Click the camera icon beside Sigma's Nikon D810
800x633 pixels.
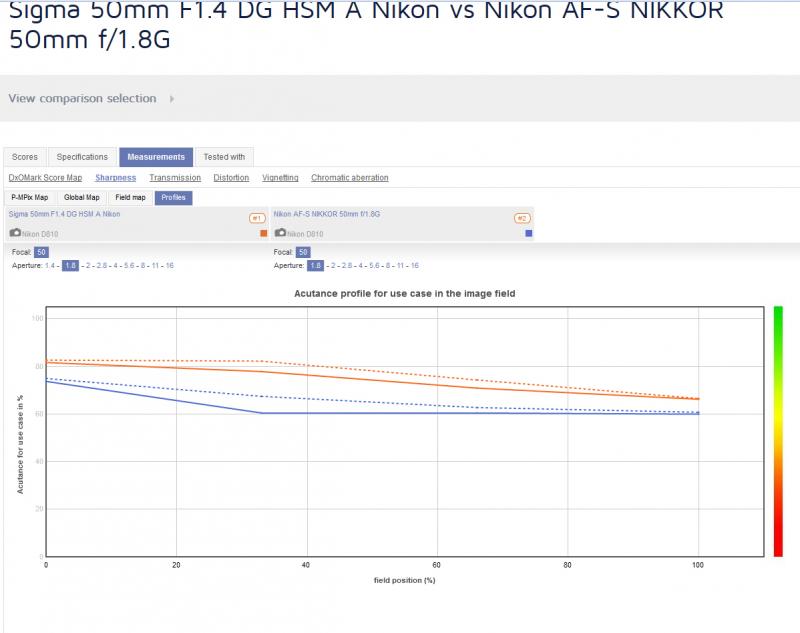tap(15, 233)
